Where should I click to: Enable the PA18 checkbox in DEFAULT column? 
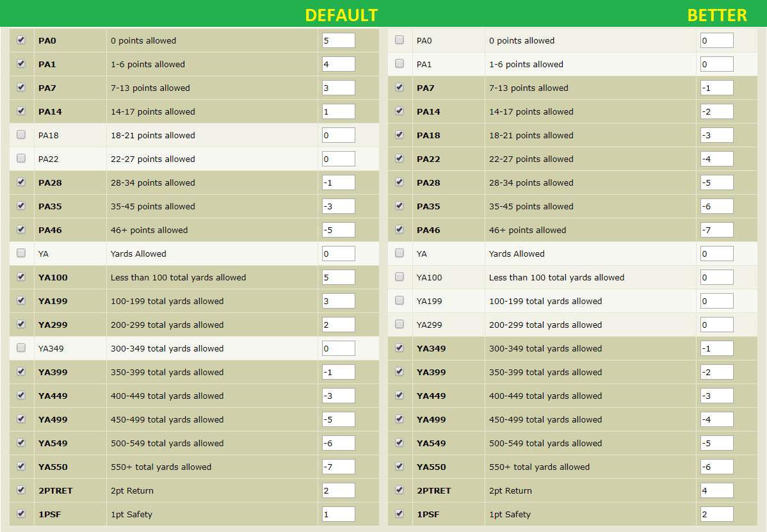[x=21, y=134]
